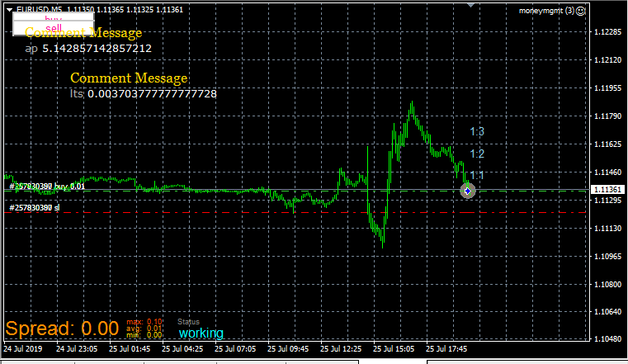
Task: Click the min: 0.00 spread value
Action: click(144, 335)
